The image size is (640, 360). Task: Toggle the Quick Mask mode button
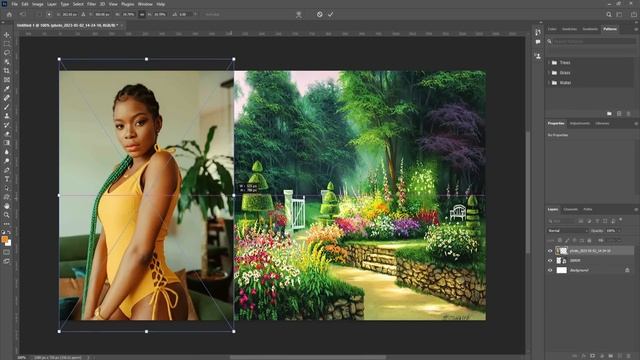coord(7,252)
